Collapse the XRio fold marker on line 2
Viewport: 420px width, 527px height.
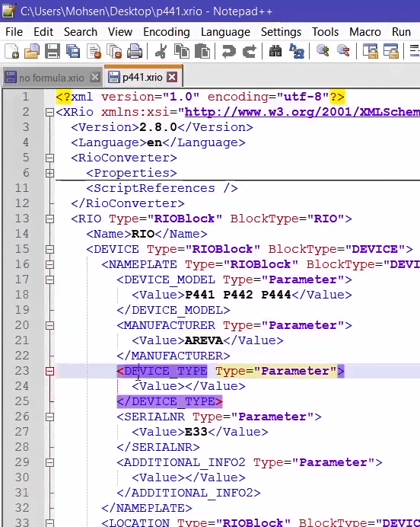tap(49, 112)
